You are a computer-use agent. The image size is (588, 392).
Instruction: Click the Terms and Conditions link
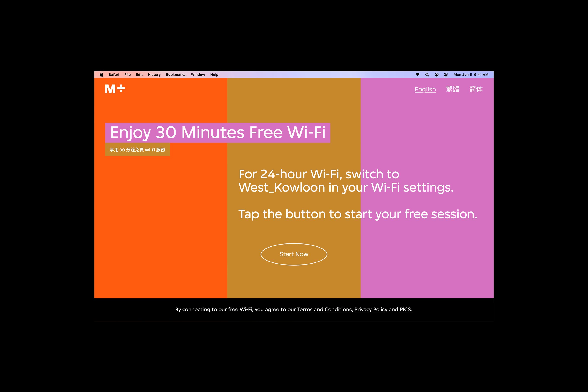click(x=323, y=309)
